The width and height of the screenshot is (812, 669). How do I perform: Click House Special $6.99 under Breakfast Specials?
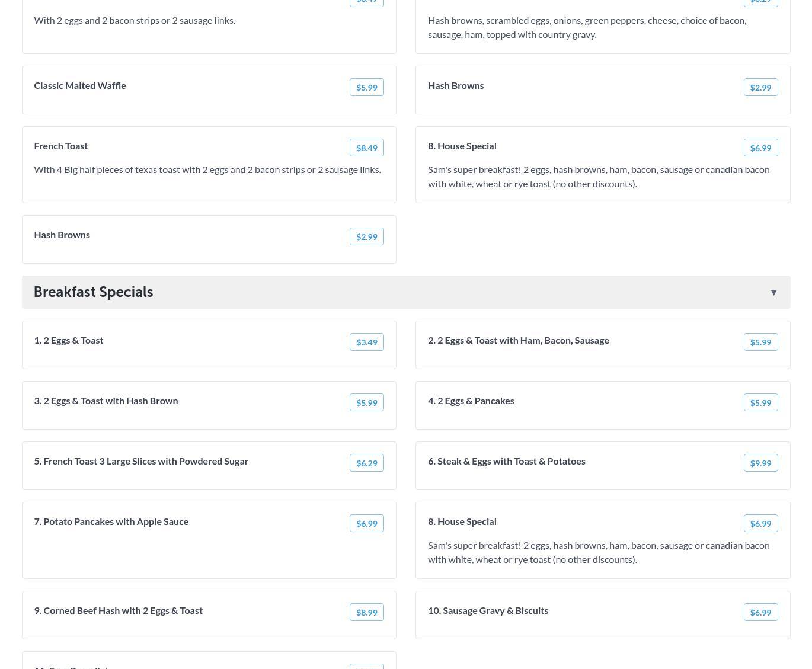coord(761,523)
